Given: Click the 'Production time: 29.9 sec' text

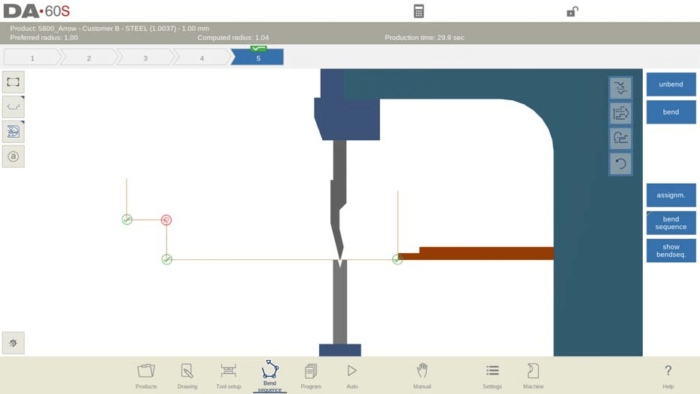Looking at the screenshot, I should (424, 37).
